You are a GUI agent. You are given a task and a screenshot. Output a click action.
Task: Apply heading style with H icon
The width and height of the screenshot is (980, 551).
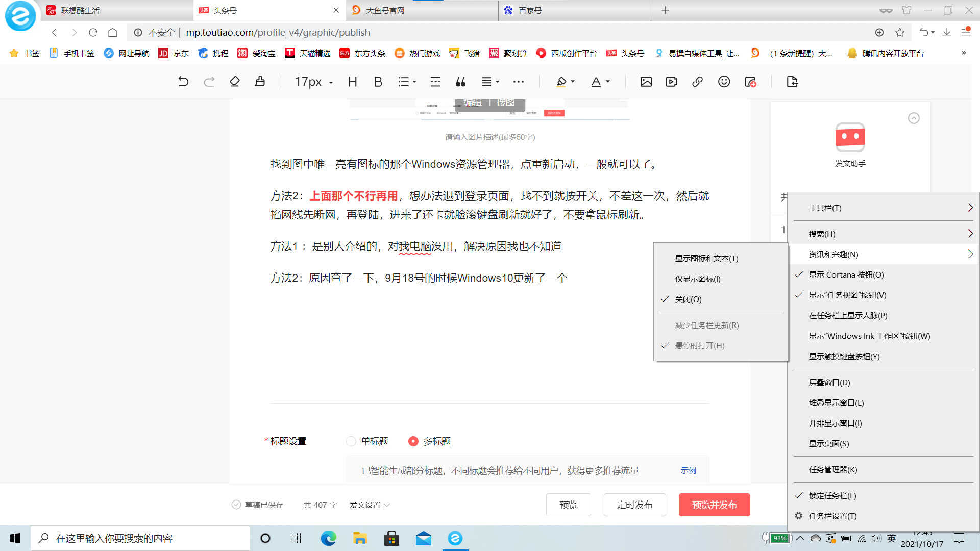352,82
